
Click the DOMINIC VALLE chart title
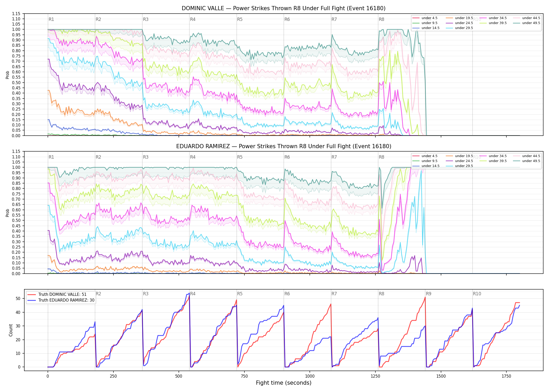tap(283, 8)
